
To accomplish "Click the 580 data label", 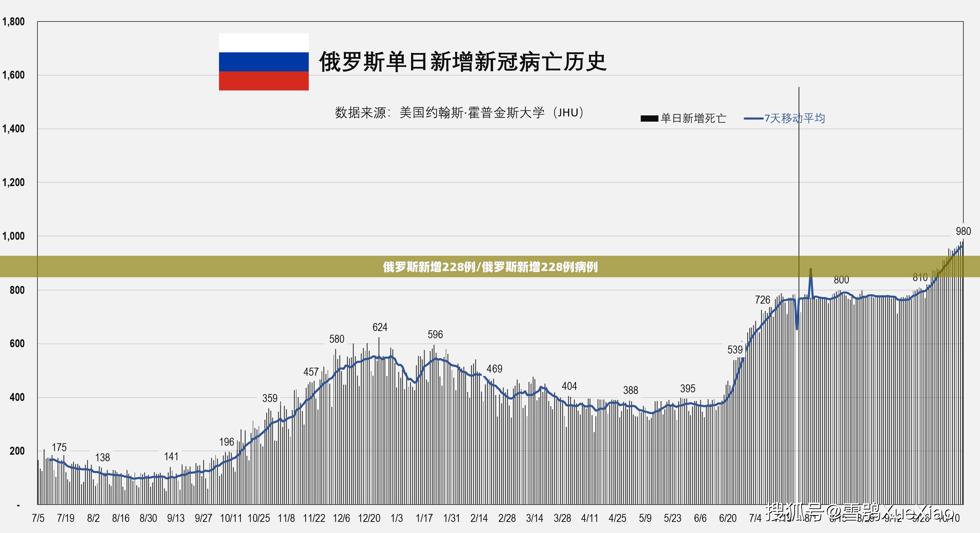I will click(x=337, y=339).
